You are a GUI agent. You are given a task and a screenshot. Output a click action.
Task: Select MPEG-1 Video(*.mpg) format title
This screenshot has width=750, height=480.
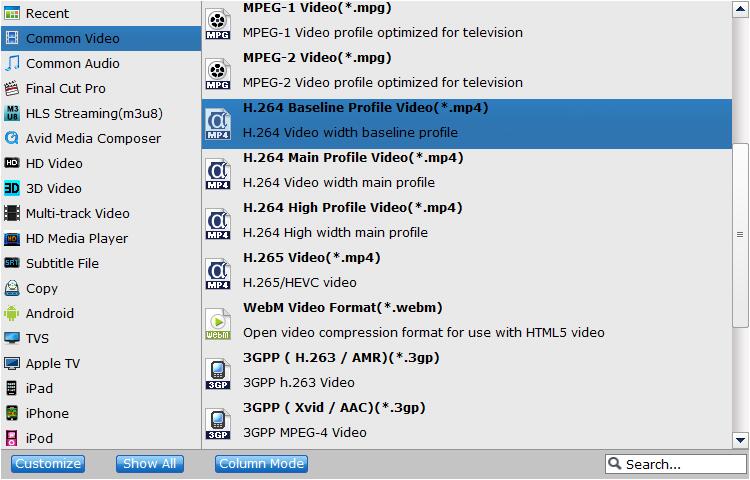[317, 8]
